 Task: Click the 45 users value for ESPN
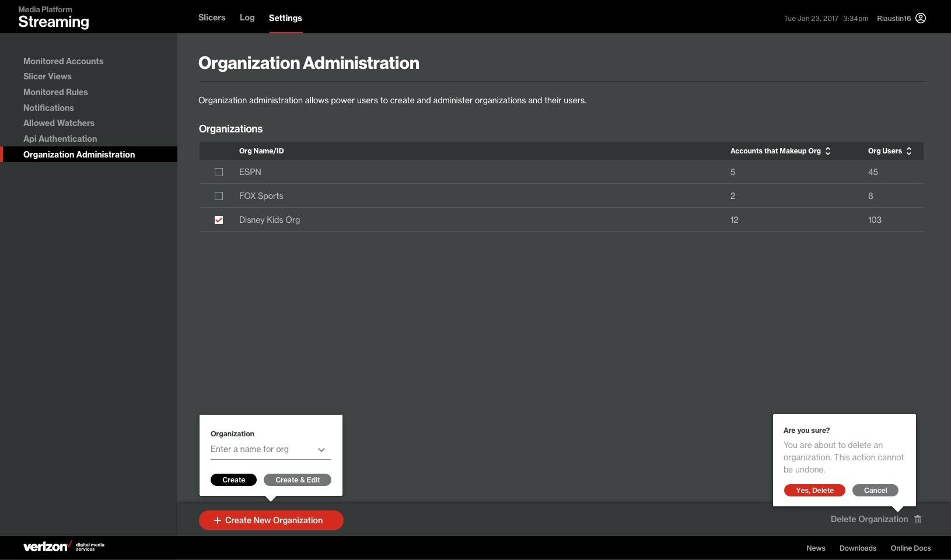pyautogui.click(x=873, y=172)
